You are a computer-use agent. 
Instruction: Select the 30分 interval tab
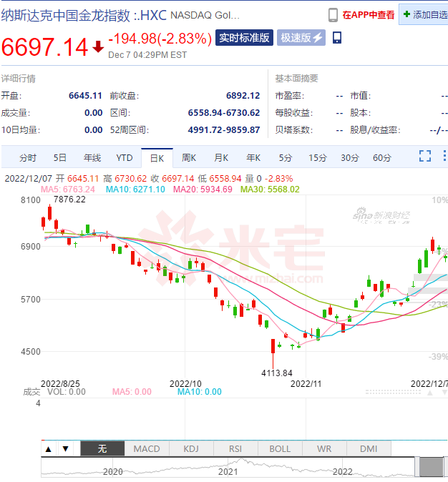point(350,158)
